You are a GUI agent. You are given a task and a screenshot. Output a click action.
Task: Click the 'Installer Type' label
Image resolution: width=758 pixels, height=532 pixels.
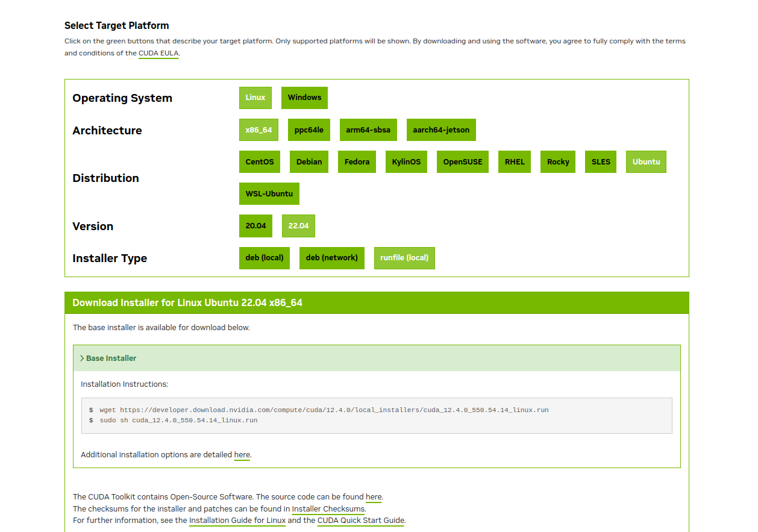(110, 258)
